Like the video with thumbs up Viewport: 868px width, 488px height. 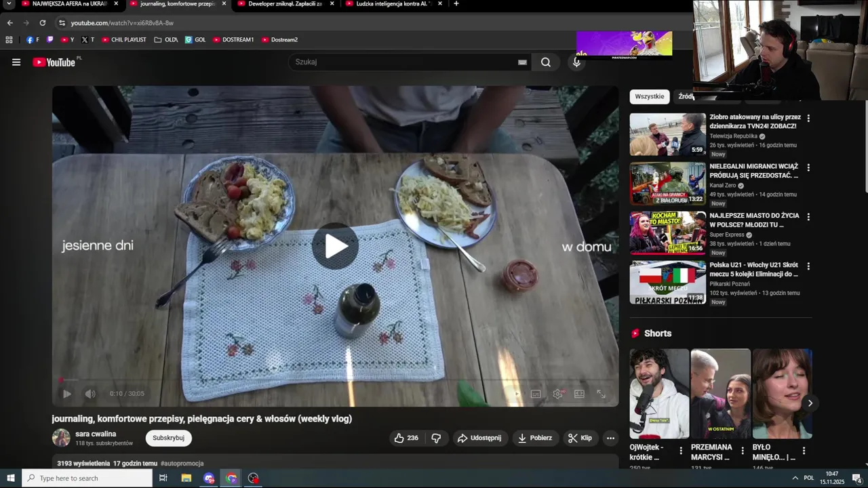406,438
